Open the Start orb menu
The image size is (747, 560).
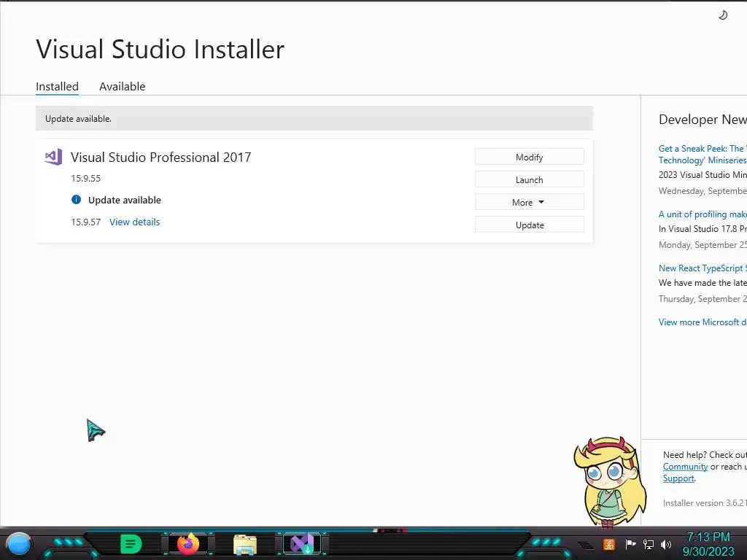coord(18,544)
